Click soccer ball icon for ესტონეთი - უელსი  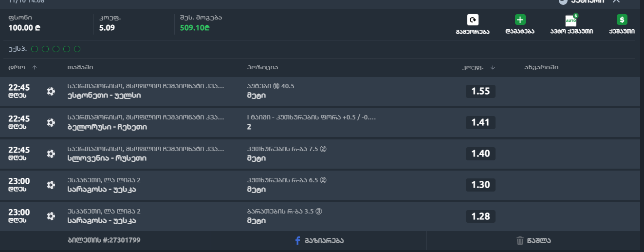coord(51,91)
